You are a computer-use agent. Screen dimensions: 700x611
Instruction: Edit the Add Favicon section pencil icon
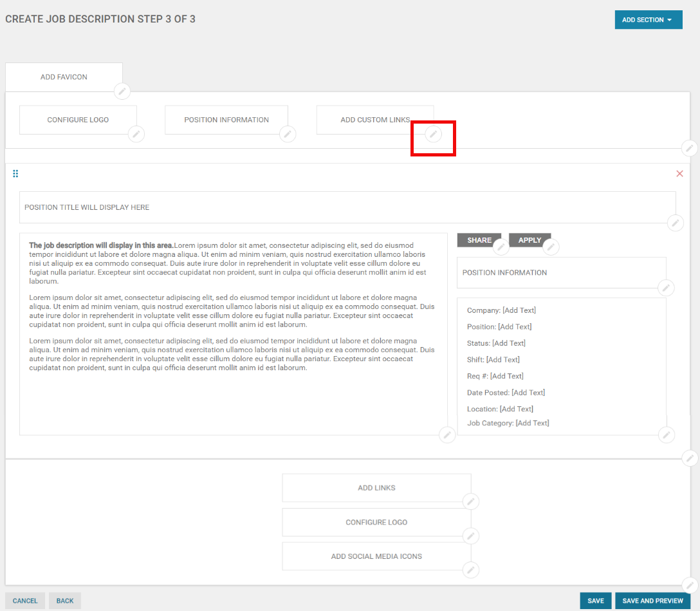coord(122,91)
